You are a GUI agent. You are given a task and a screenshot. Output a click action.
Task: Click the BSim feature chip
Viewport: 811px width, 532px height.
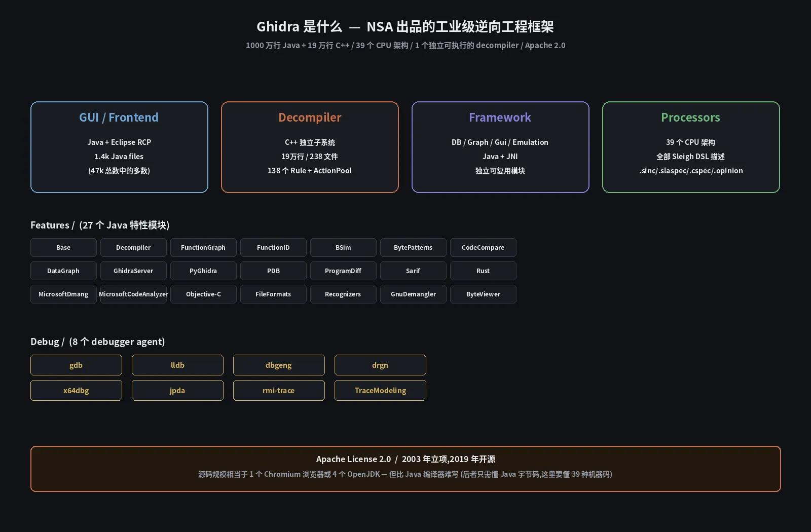click(x=343, y=247)
